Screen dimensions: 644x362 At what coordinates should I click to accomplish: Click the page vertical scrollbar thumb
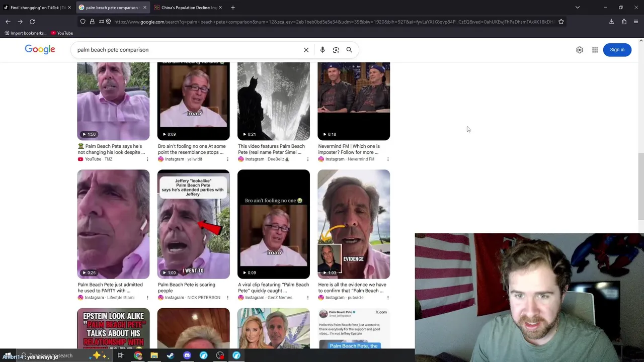640,186
